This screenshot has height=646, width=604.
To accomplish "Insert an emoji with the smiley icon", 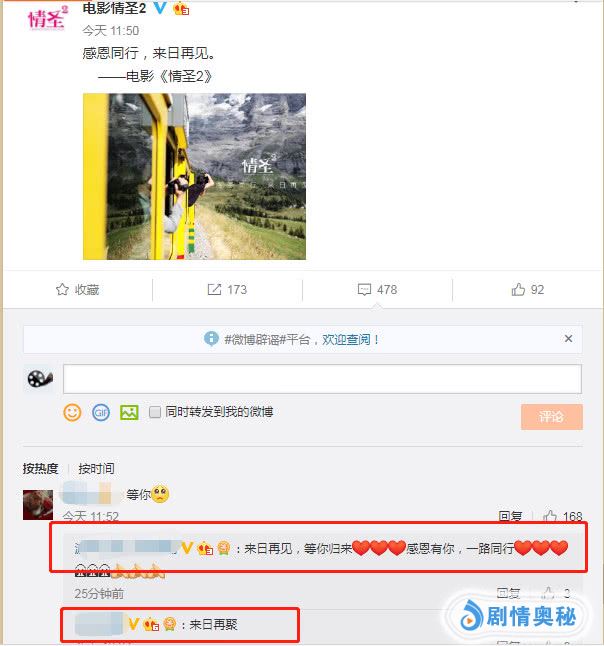I will coord(72,412).
